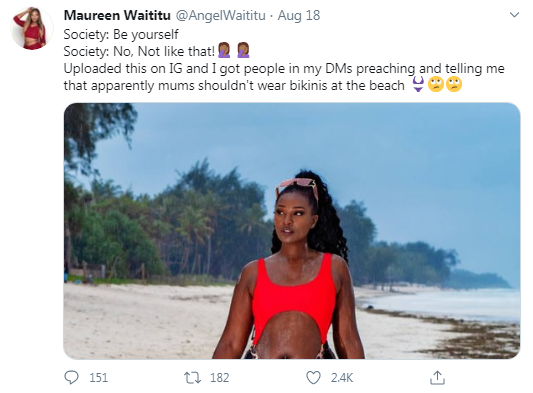The image size is (533, 393).
Task: Click the second facepalm emoji
Action: pos(243,51)
